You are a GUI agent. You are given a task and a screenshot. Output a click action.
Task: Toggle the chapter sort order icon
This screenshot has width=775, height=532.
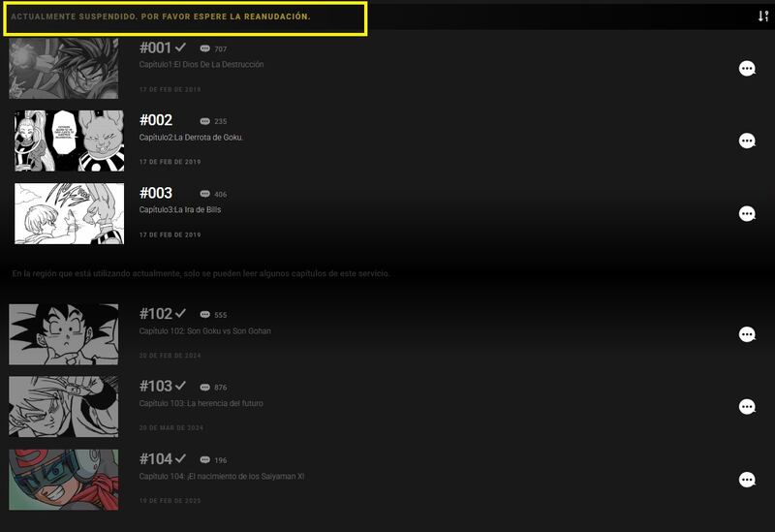tap(763, 16)
